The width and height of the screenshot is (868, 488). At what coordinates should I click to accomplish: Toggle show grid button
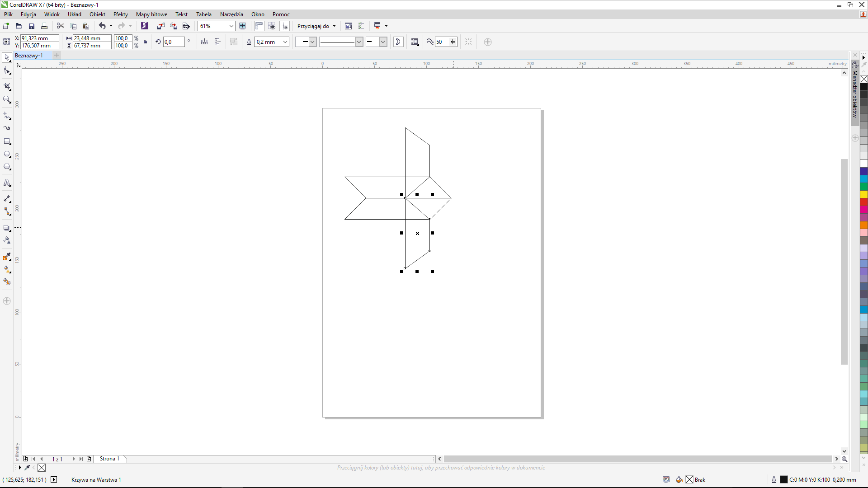[272, 26]
